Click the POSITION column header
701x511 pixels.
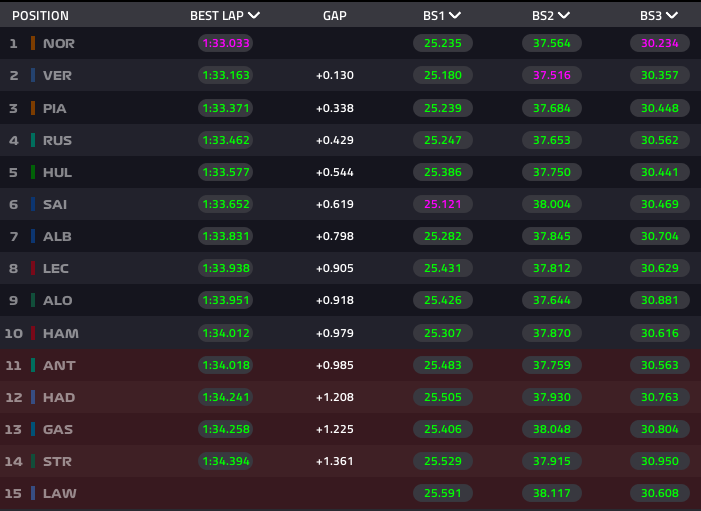pyautogui.click(x=40, y=16)
